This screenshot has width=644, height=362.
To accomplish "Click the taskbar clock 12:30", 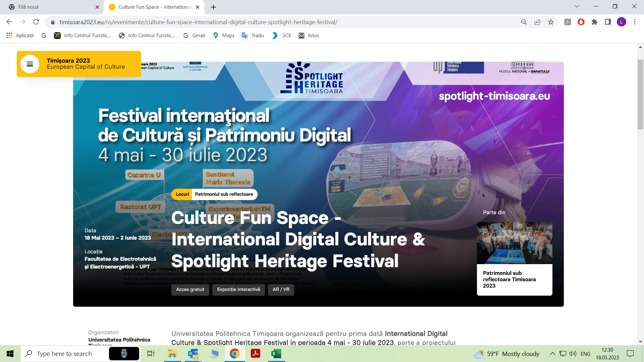I will (x=607, y=354).
